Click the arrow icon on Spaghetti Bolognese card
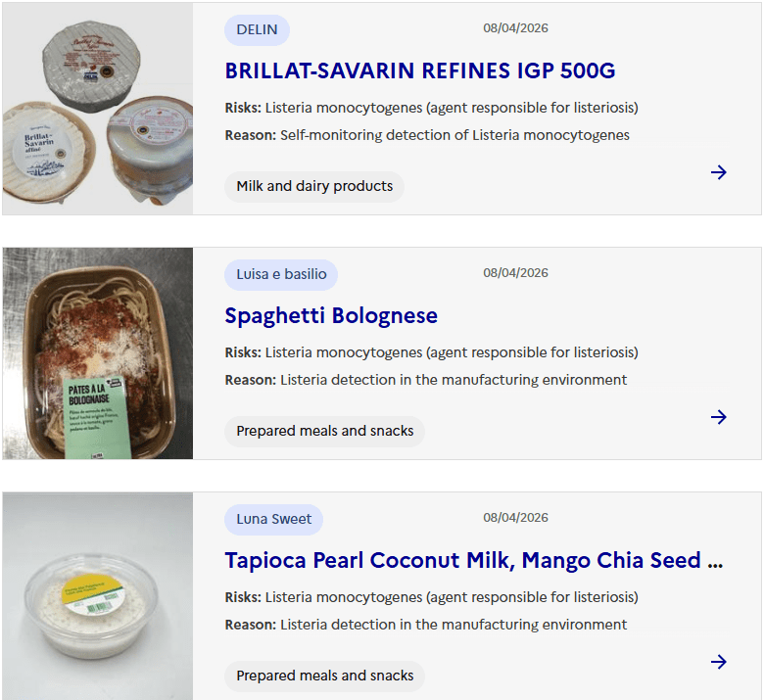 718,417
